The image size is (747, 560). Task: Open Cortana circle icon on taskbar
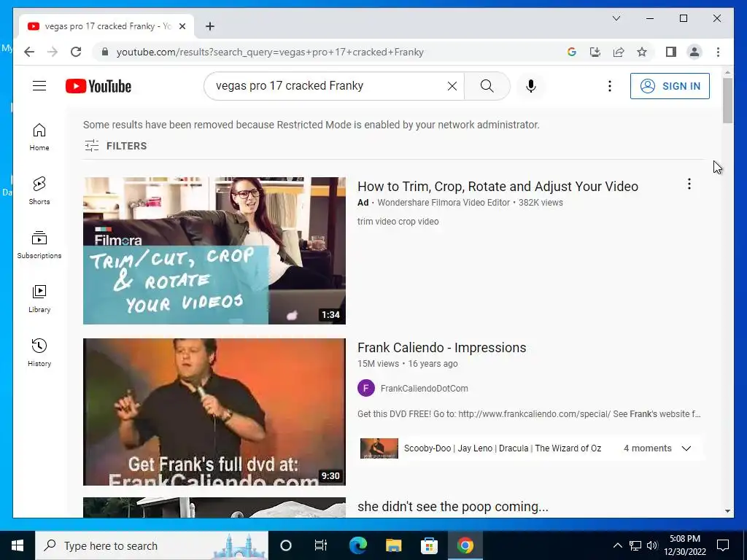click(x=286, y=545)
